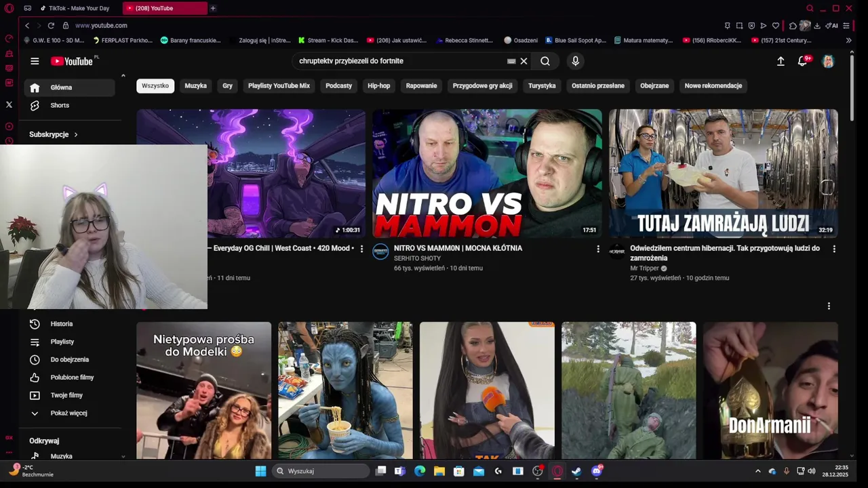Open browser extensions cube icon

click(x=793, y=26)
